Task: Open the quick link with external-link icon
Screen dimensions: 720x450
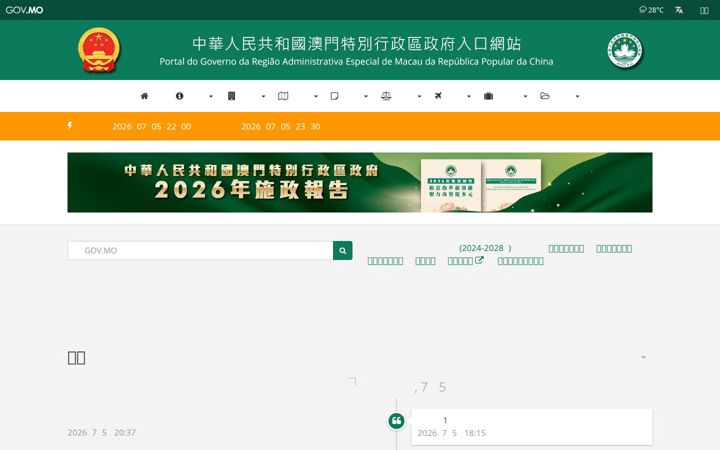Action: (x=465, y=261)
